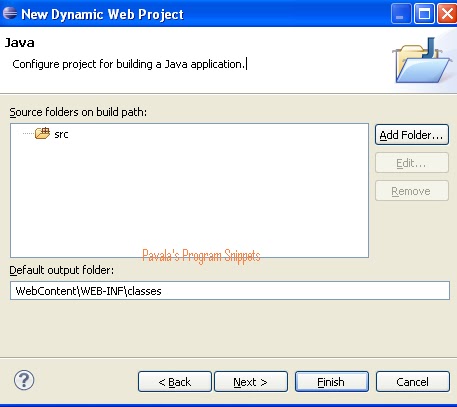Screen dimensions: 457x407
Task: Focus the Default output folder field
Action: point(230,291)
